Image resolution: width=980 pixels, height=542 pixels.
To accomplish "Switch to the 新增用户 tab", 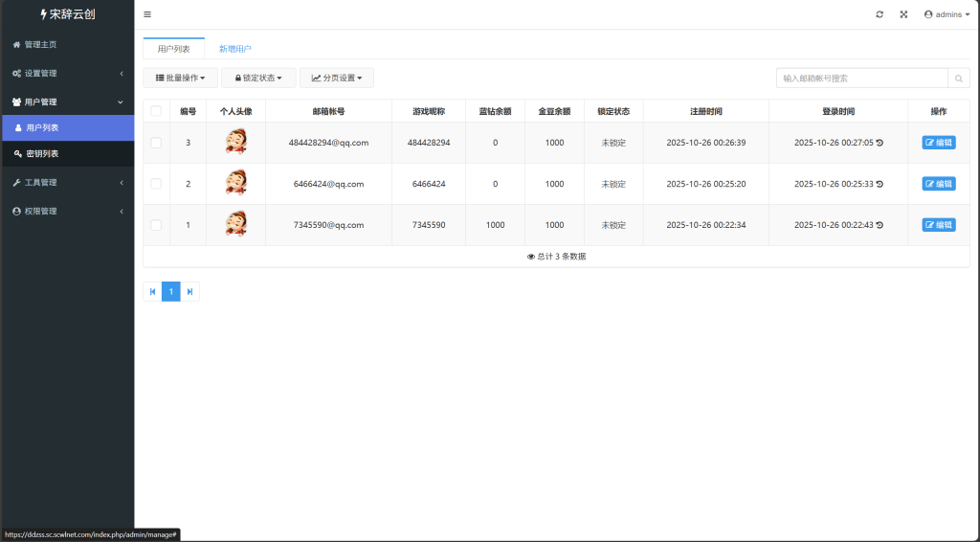I will 235,49.
